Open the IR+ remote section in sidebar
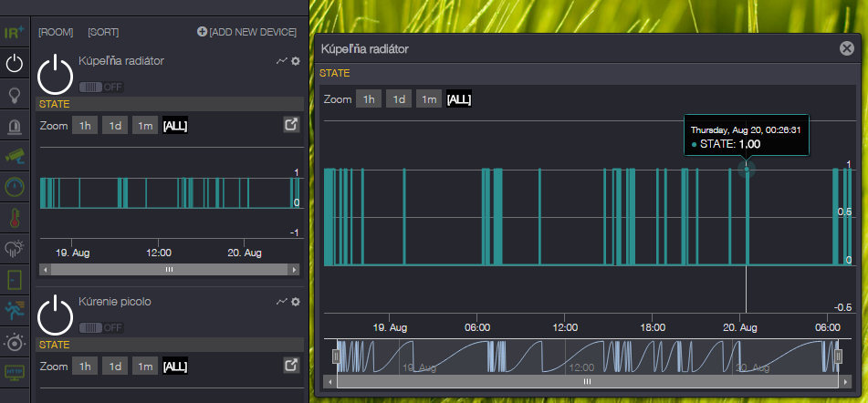 [15, 33]
